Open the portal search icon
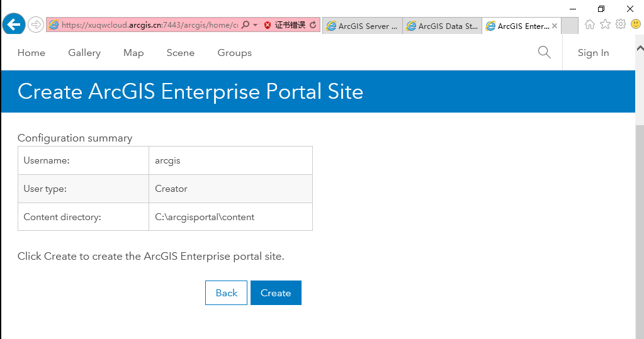This screenshot has width=644, height=339. [544, 52]
